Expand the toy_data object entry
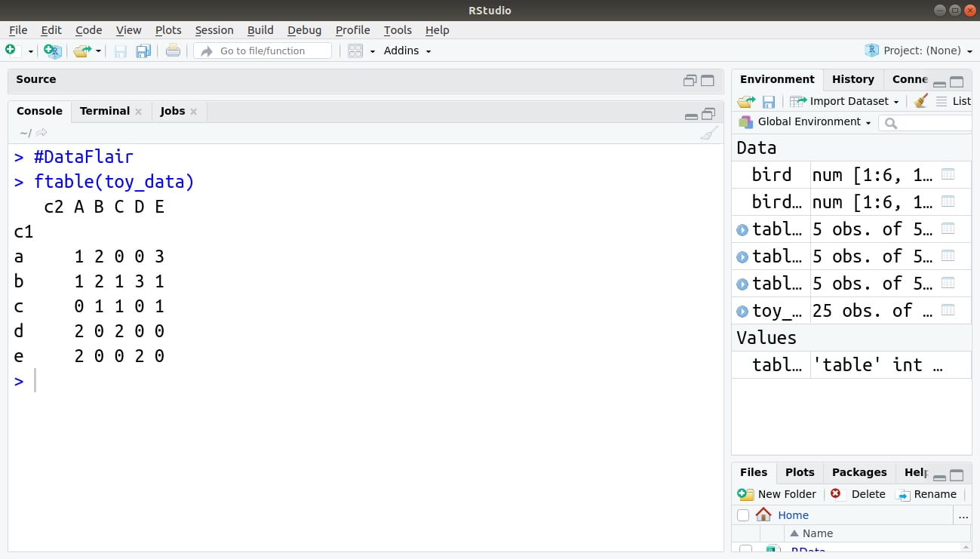This screenshot has height=559, width=980. (742, 310)
